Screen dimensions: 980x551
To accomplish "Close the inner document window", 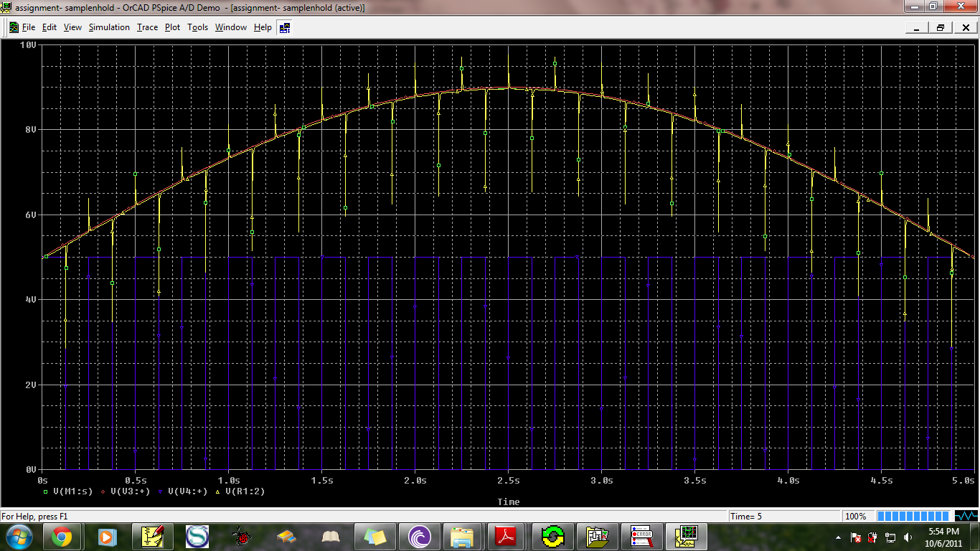I will (965, 27).
